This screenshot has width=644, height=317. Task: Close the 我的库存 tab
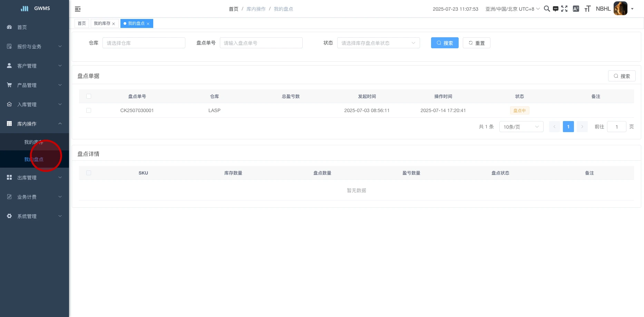click(114, 24)
